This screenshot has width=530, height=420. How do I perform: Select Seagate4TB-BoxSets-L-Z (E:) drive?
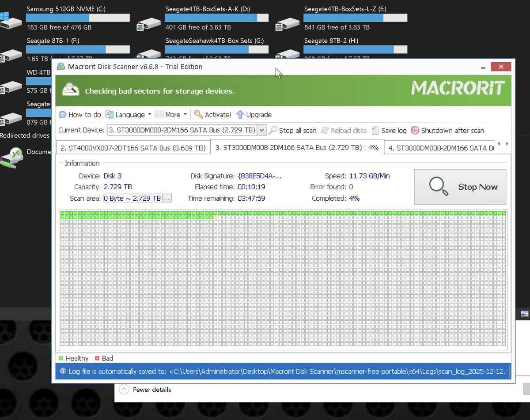click(342, 18)
